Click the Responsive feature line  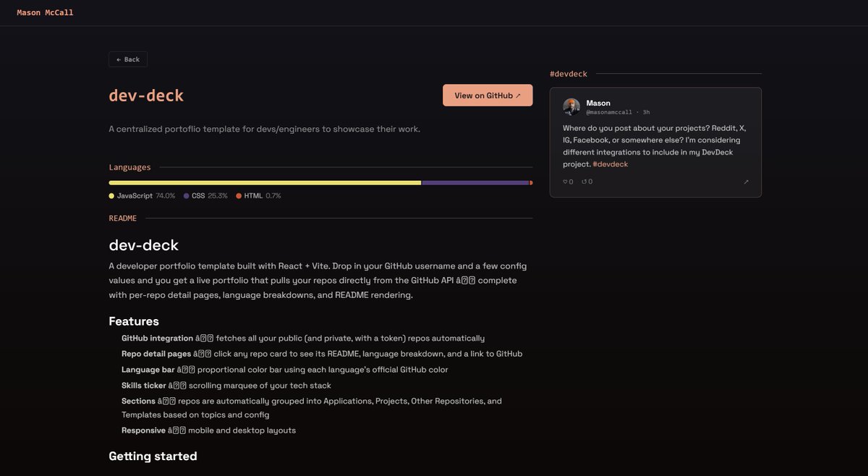pyautogui.click(x=208, y=430)
